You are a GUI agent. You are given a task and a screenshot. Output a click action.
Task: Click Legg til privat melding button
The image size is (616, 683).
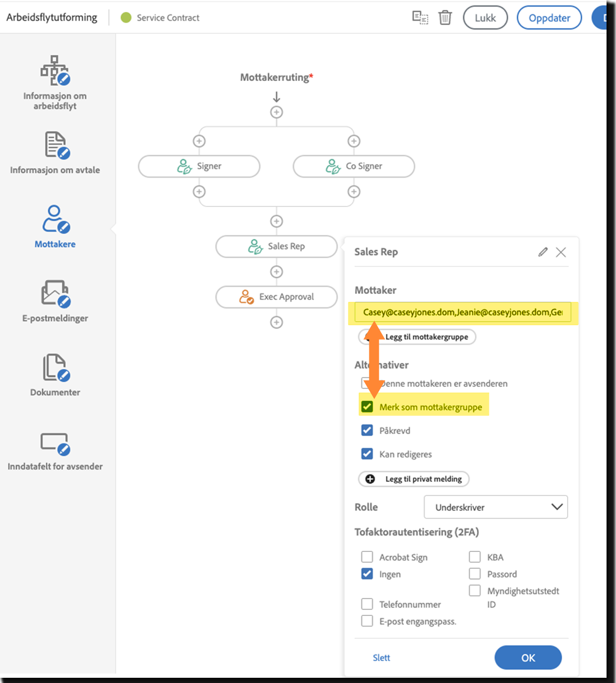(x=414, y=479)
